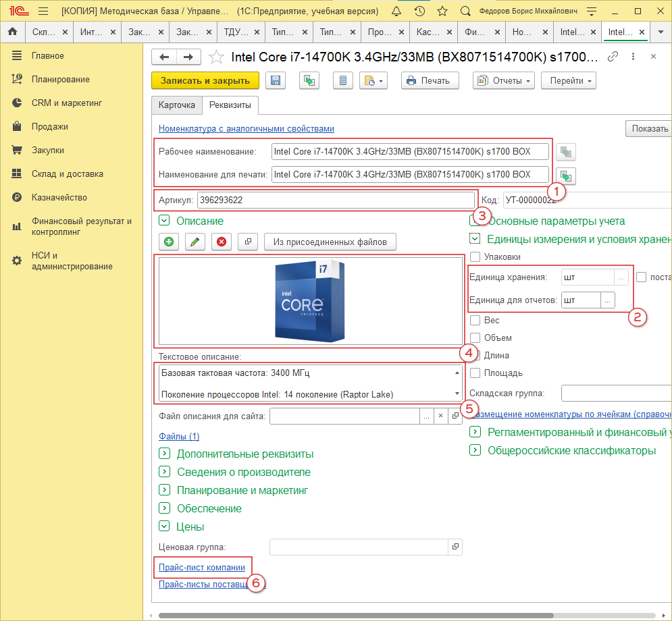
Task: Expand the Сведения о производителе section
Action: point(163,472)
